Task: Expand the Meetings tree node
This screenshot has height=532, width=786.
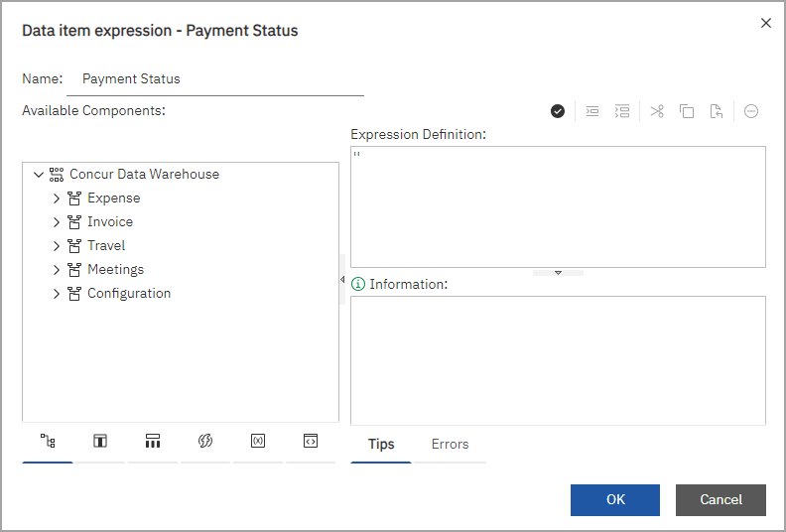Action: click(57, 270)
